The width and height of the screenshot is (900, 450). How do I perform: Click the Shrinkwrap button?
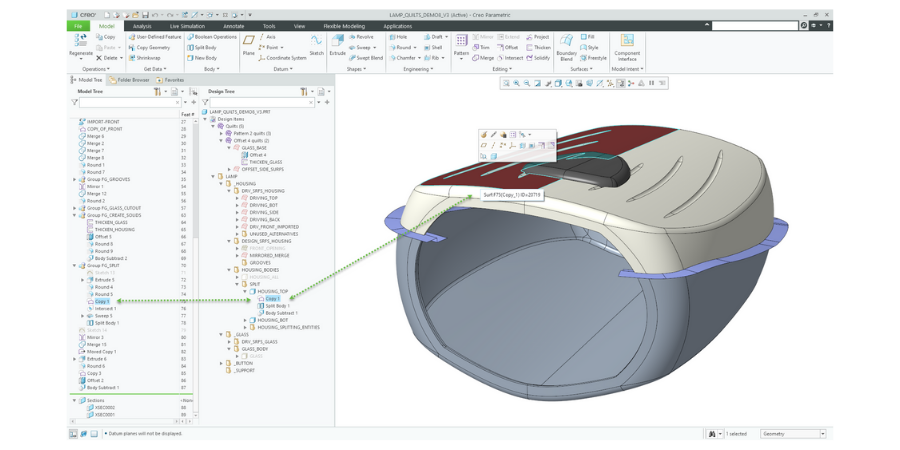point(147,58)
